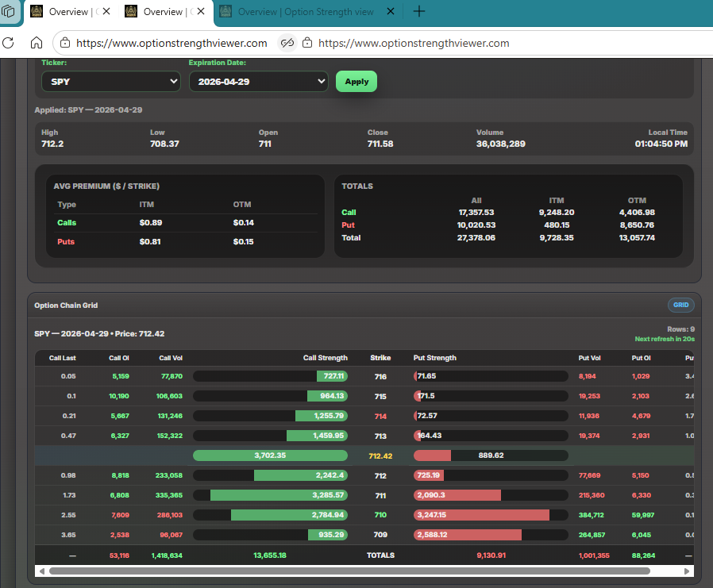Click the Option Chain Grid panel title
Screen dimensions: 713x588
66,306
